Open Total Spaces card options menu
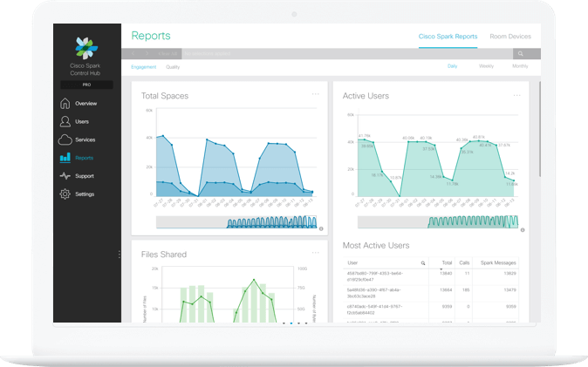The height and width of the screenshot is (367, 588). (x=316, y=94)
